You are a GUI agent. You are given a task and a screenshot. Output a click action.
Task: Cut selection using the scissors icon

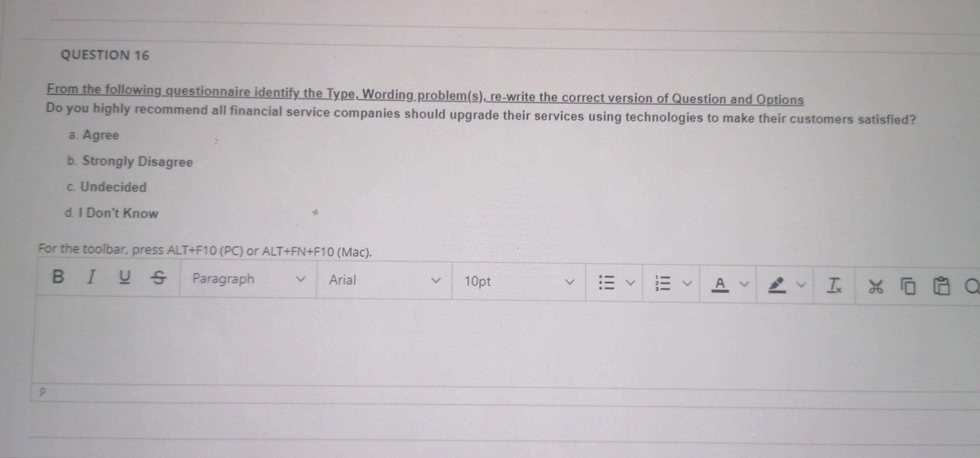pyautogui.click(x=875, y=287)
